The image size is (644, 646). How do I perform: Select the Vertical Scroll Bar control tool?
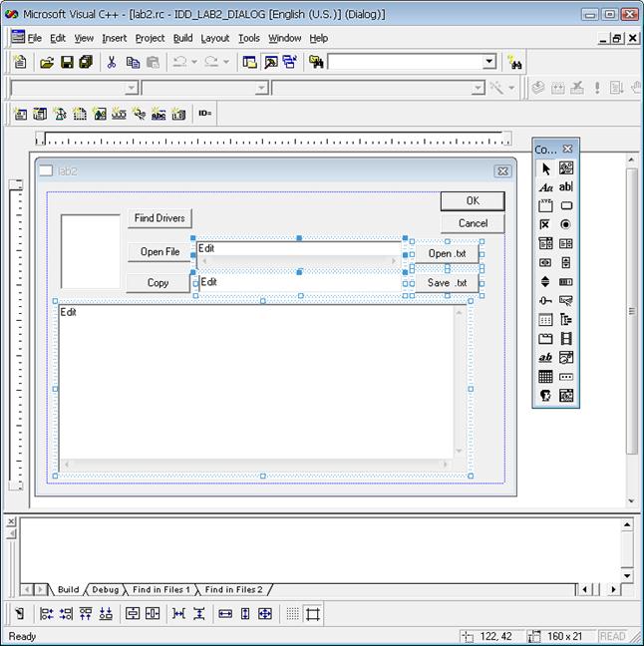[x=565, y=262]
